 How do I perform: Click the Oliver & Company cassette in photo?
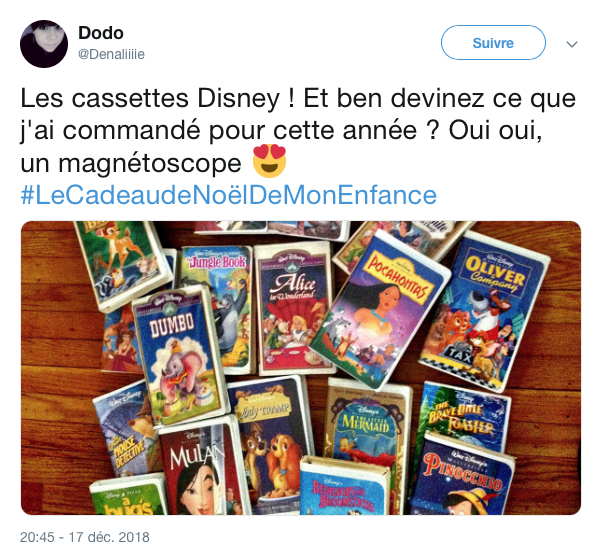tap(486, 312)
